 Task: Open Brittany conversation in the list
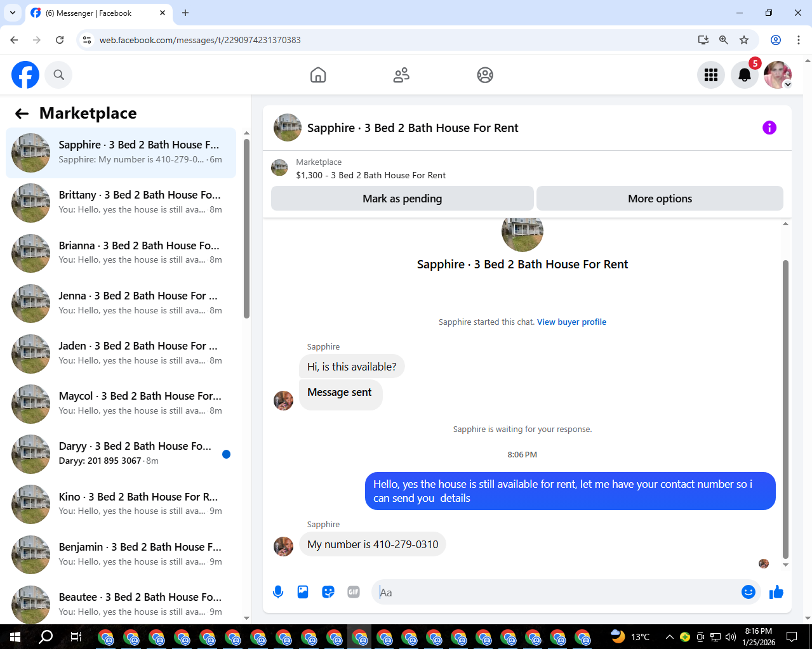[x=121, y=203]
